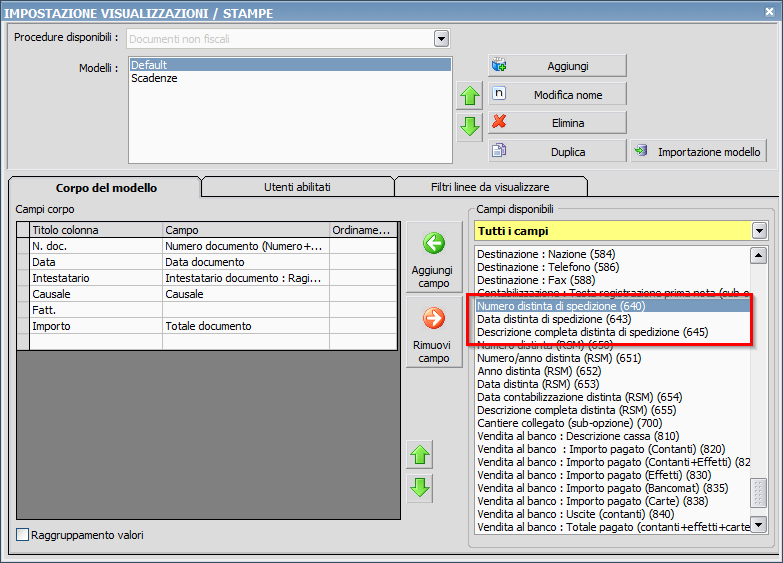
Task: Move the model up with green arrow near Modelli
Action: pyautogui.click(x=469, y=95)
